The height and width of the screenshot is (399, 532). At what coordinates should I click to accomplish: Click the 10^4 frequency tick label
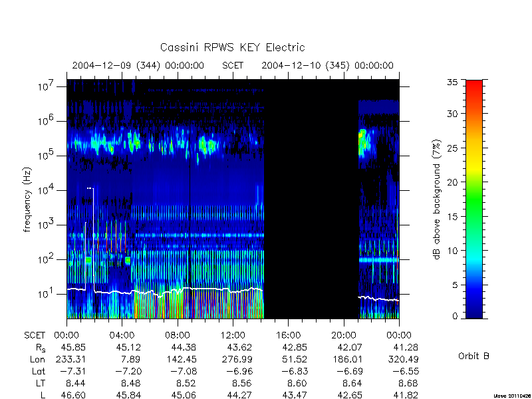click(x=47, y=190)
